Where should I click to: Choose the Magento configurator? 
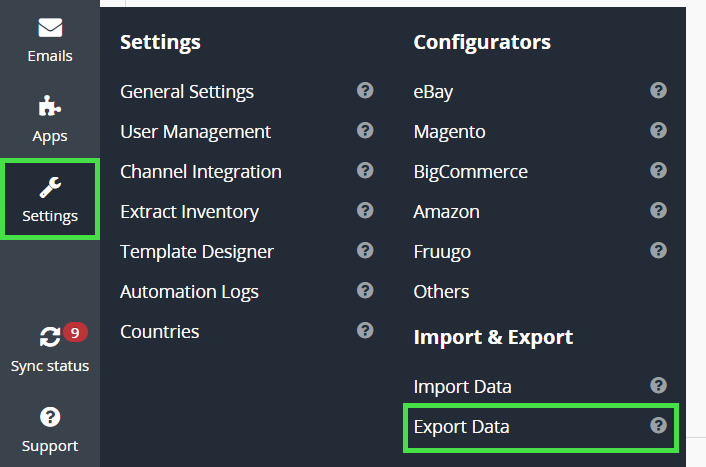(x=449, y=131)
